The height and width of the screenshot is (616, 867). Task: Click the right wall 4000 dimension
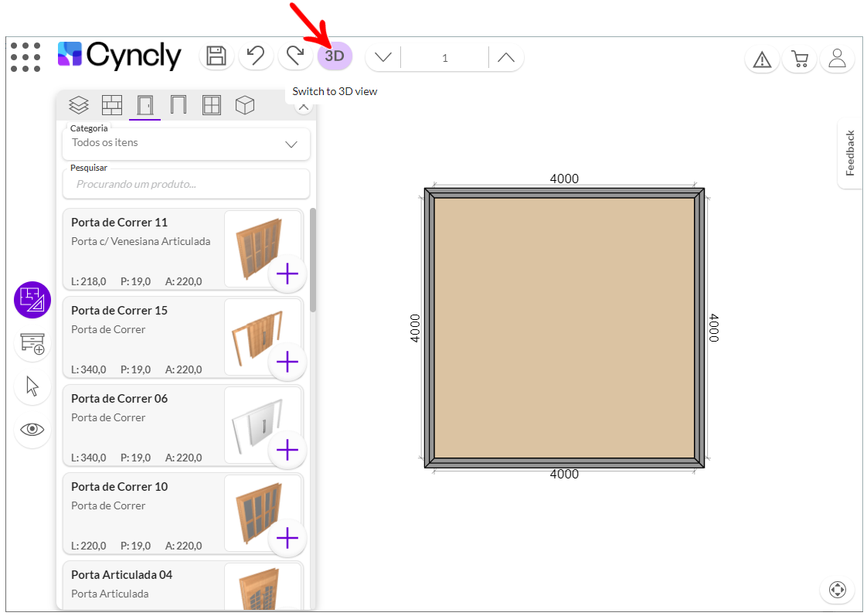tap(714, 328)
